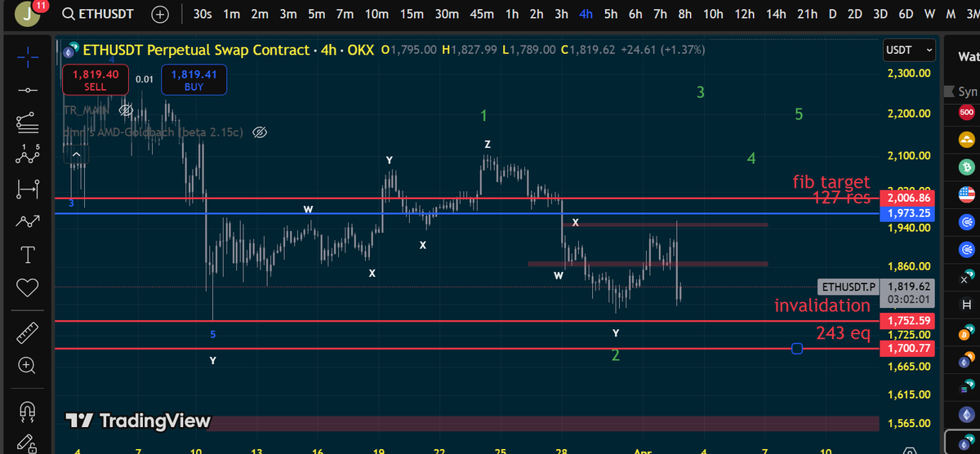The width and height of the screenshot is (980, 454).
Task: Open the Elliott wave patterns tool
Action: [x=28, y=155]
